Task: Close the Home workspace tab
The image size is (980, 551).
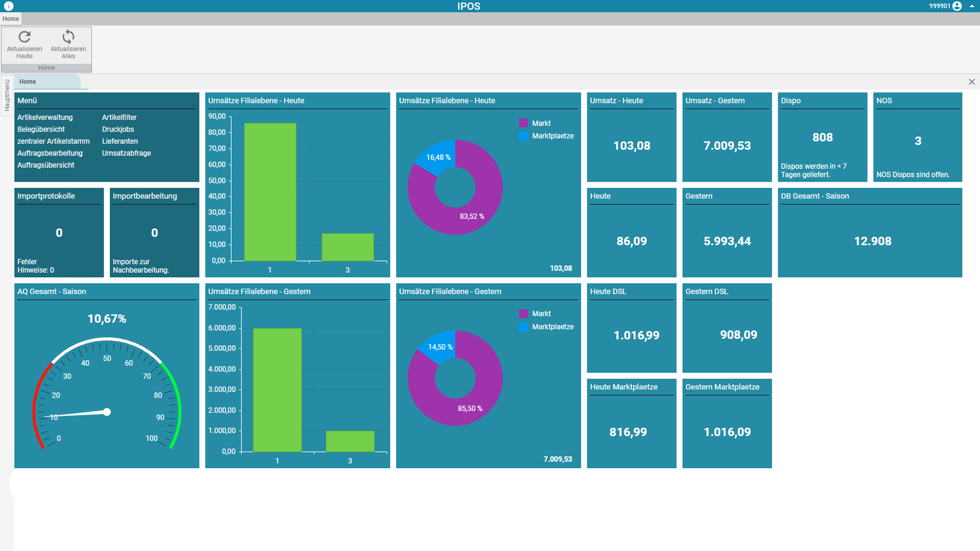Action: pyautogui.click(x=972, y=82)
